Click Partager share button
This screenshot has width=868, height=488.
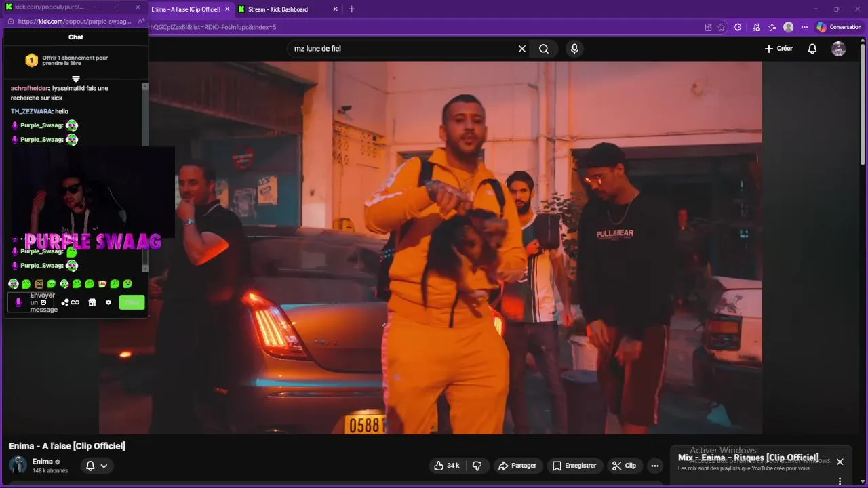[517, 466]
